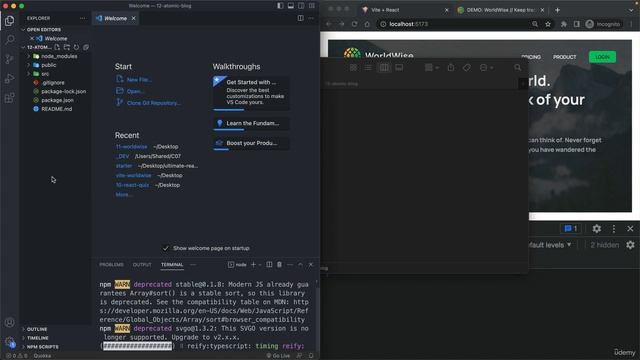Viewport: 640px width, 360px height.
Task: Open terminal launch profile dropdown arrow
Action: (x=260, y=265)
